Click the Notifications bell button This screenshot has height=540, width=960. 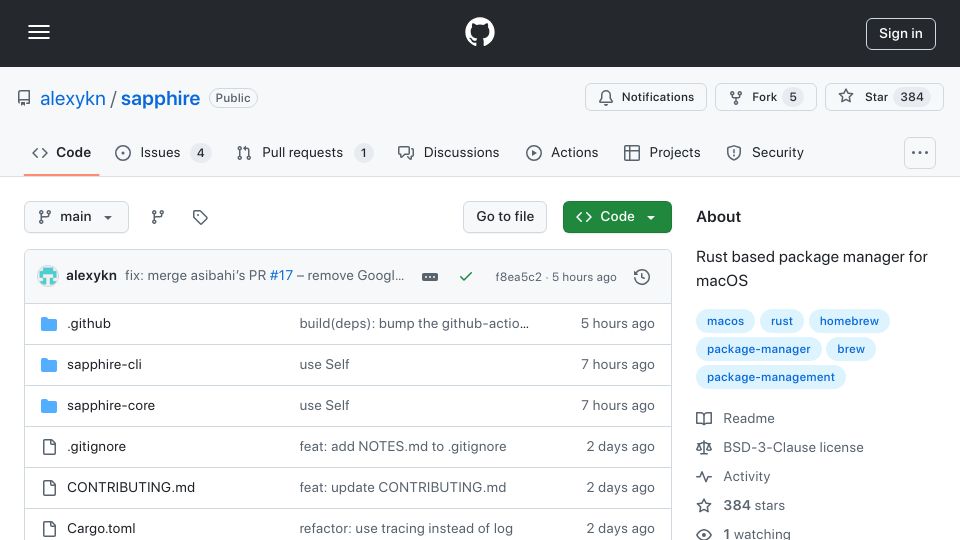tap(646, 97)
